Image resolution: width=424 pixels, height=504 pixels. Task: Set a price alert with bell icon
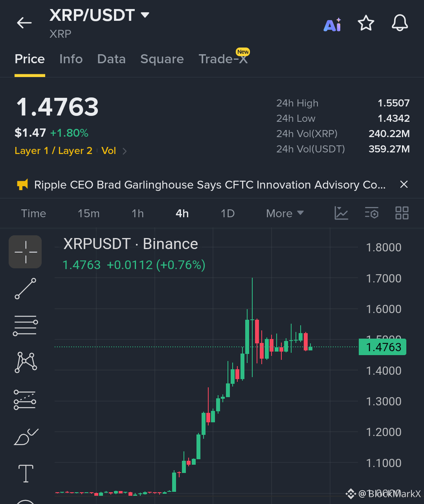click(x=400, y=23)
